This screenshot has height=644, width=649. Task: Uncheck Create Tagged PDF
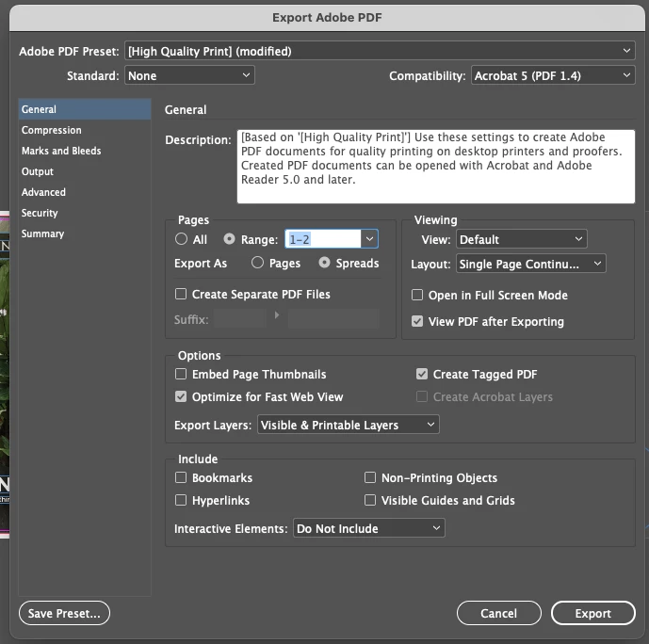coord(422,374)
